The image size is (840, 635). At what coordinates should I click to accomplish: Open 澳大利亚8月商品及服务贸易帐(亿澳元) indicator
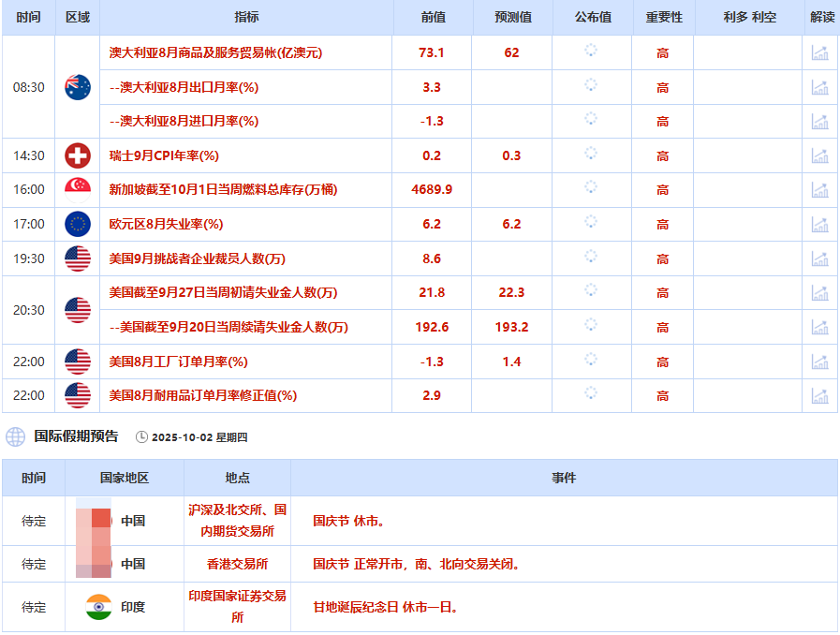click(215, 52)
